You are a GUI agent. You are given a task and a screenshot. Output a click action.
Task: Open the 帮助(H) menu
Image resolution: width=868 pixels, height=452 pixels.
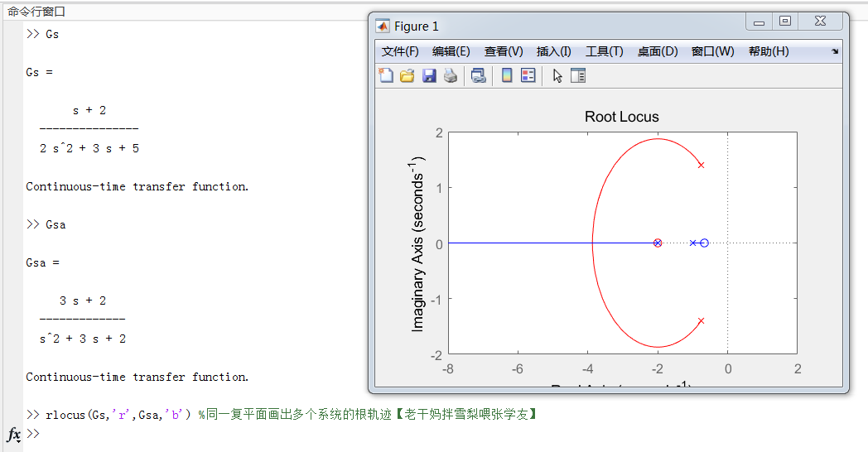click(769, 51)
